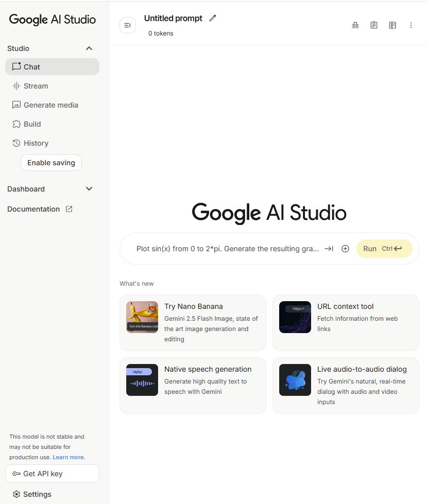Click the Chat bubble icon

point(16,66)
